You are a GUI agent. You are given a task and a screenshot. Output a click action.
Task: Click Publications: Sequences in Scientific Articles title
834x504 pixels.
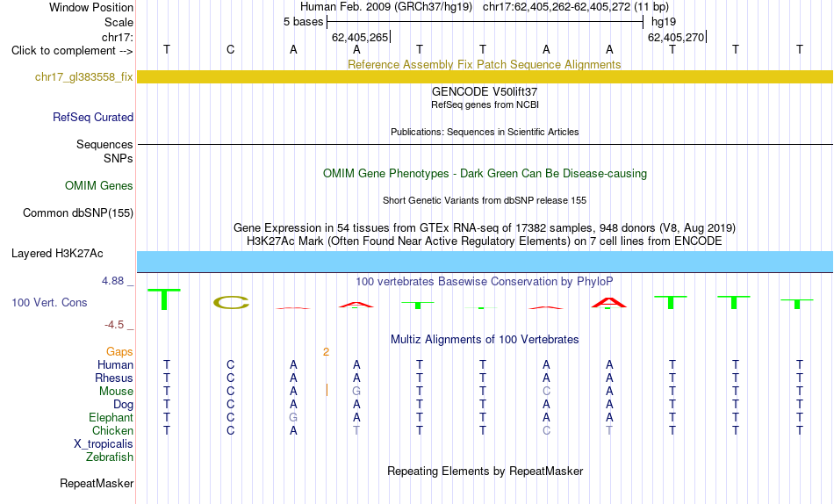(x=485, y=132)
